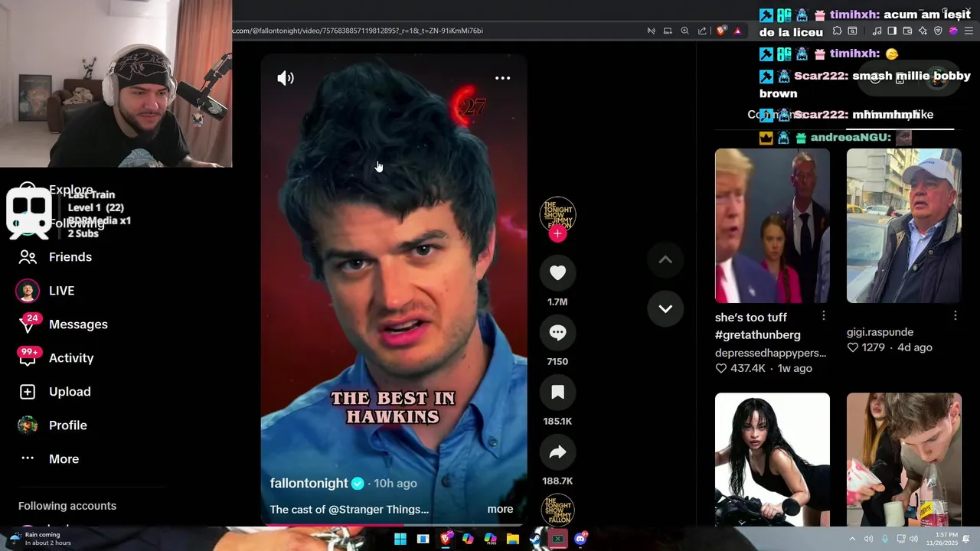Click the browser zoom magnifier icon
The image size is (980, 551).
pyautogui.click(x=684, y=31)
